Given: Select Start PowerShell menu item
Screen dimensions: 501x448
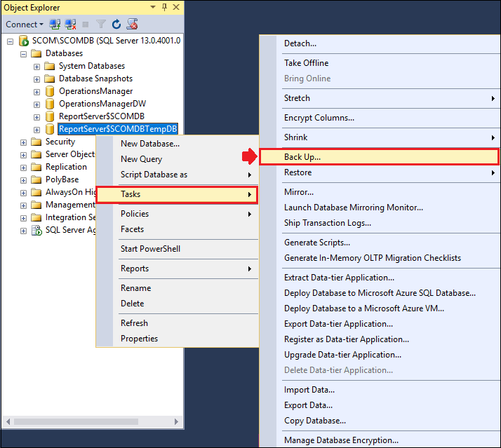Looking at the screenshot, I should [178, 249].
